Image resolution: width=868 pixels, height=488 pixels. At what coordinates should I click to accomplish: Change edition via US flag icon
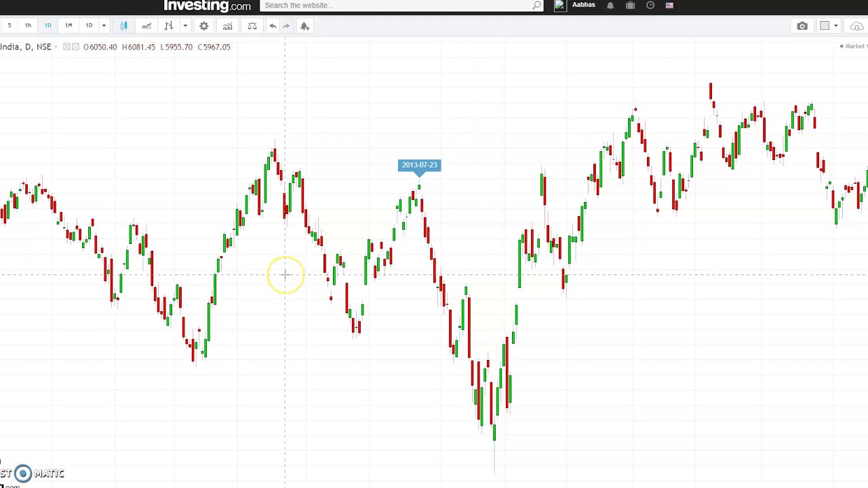click(x=669, y=5)
